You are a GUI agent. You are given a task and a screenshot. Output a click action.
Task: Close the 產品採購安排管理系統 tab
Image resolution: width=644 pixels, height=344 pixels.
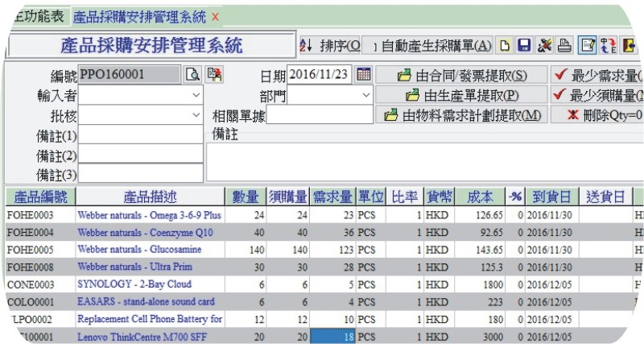coord(215,17)
